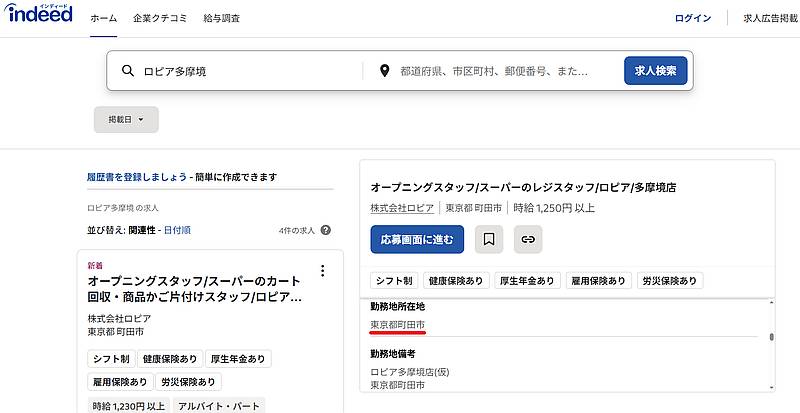The image size is (800, 413).
Task: Click 健康保険あり tag on first job card
Action: 170,359
